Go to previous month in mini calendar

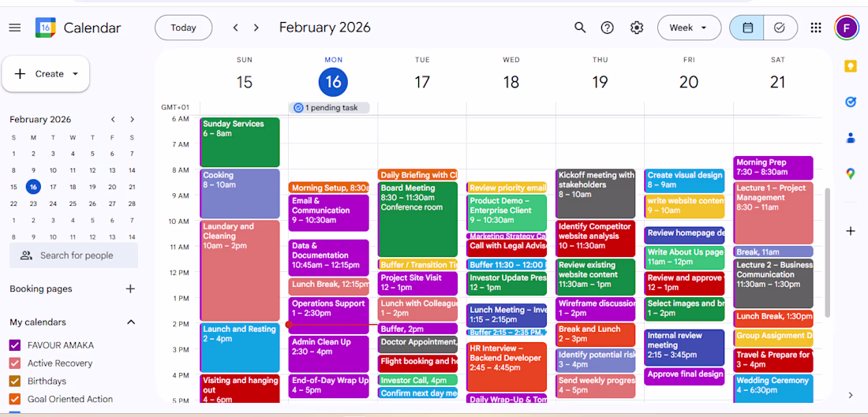click(112, 120)
